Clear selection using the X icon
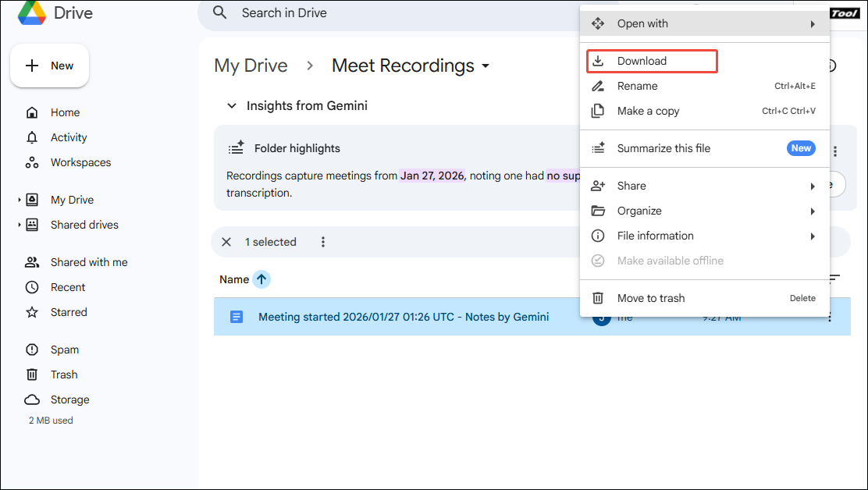Screen dimensions: 868x490 (226, 242)
